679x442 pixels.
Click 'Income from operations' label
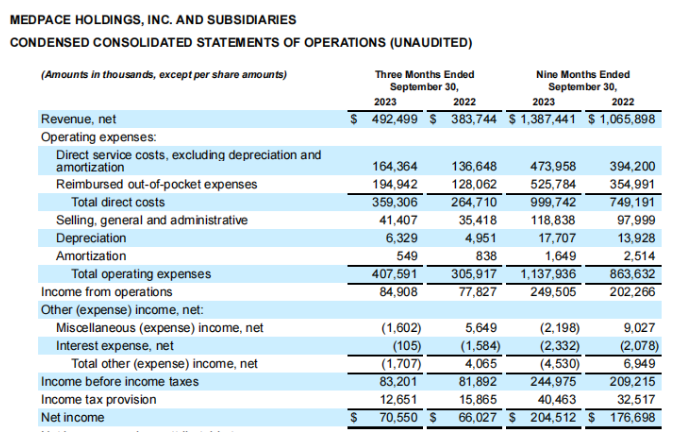[107, 292]
